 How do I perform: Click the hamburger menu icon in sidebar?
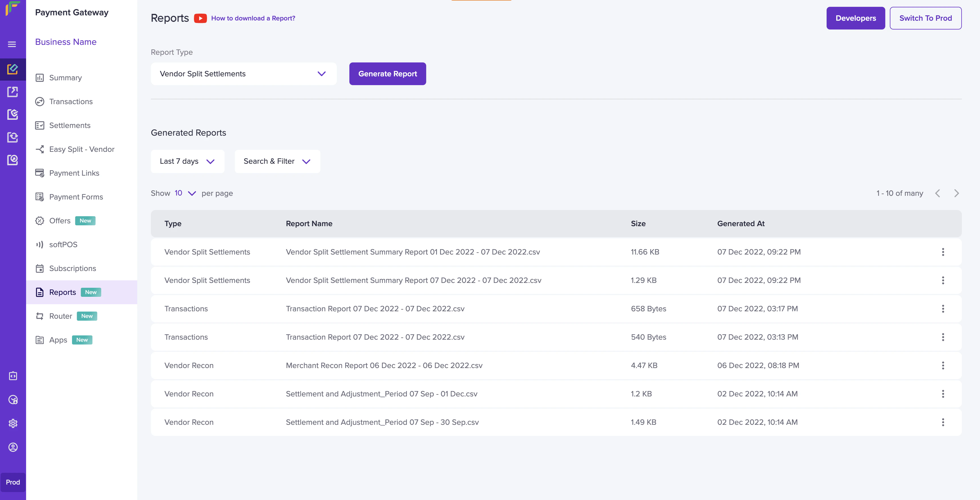pyautogui.click(x=12, y=44)
